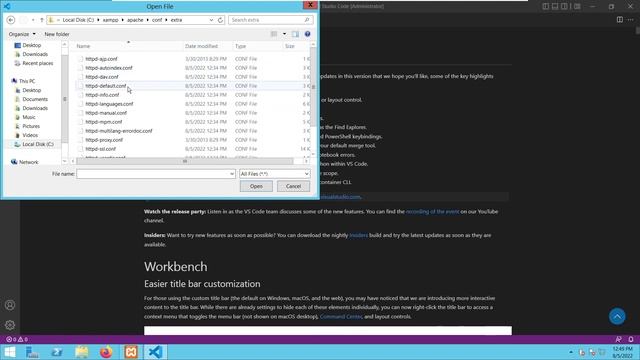The image size is (640, 360).
Task: Open VS Code editor More Actions ellipsis
Action: (x=631, y=20)
